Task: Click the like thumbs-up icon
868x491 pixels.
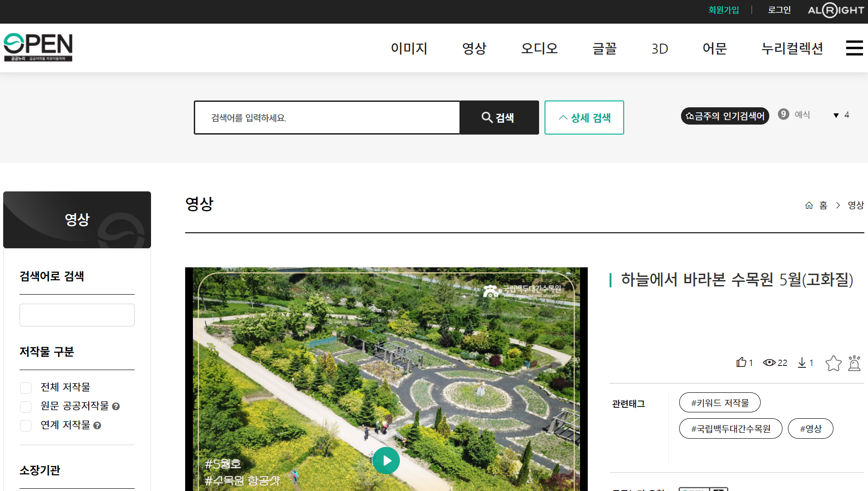Action: tap(741, 362)
